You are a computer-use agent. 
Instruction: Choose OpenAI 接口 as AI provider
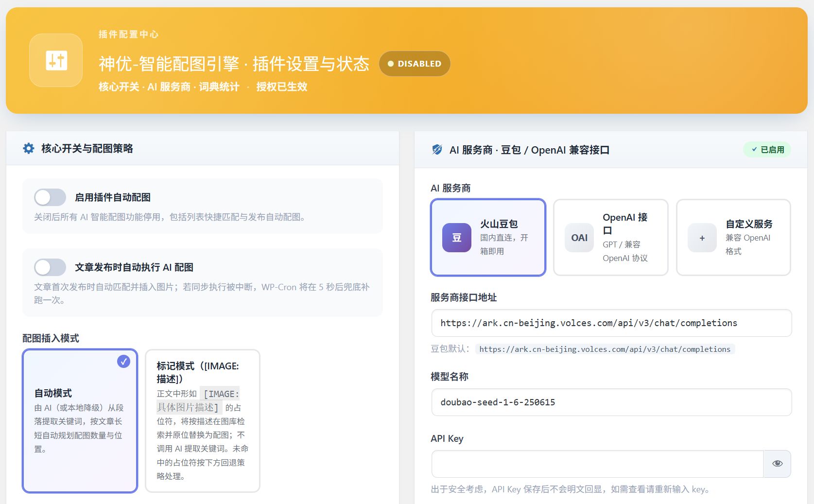pyautogui.click(x=611, y=238)
